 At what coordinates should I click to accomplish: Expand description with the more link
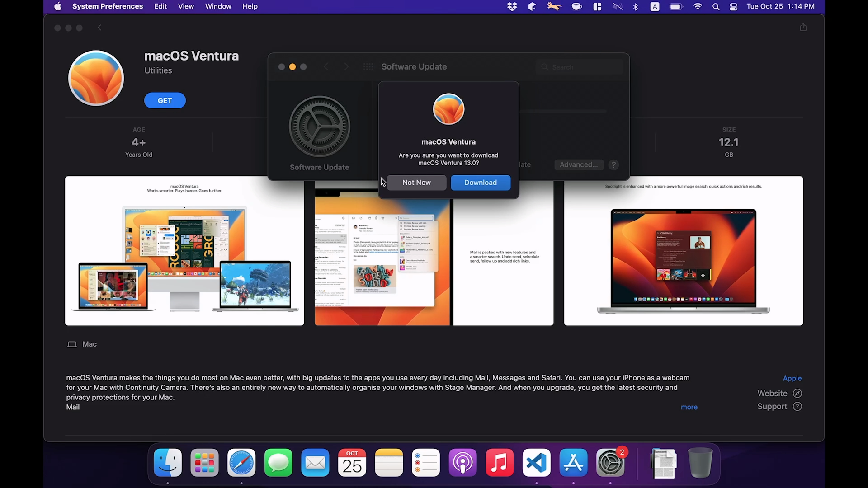(689, 407)
